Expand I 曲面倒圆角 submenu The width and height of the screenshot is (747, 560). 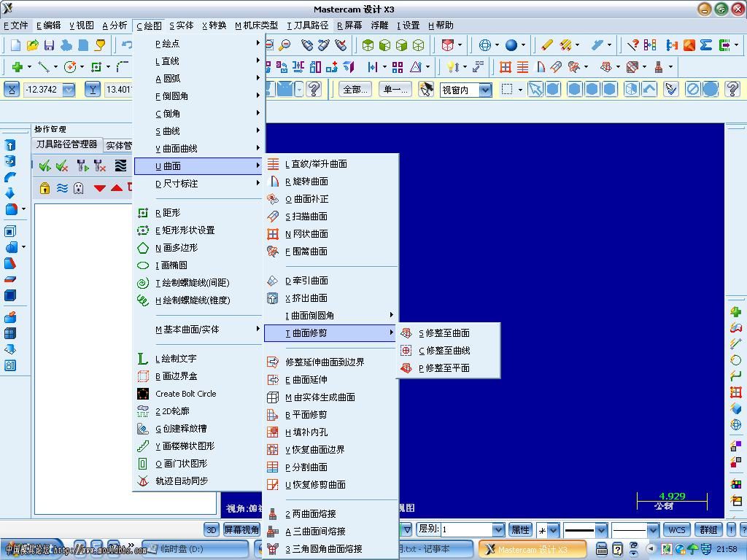pyautogui.click(x=330, y=315)
